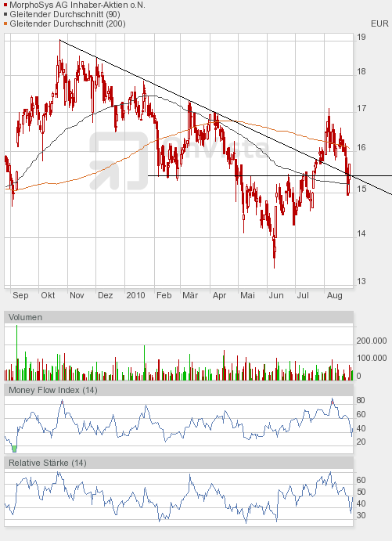This screenshot has width=392, height=541.
Task: Click the tallest green volume spike in September
Action: pyautogui.click(x=16, y=352)
